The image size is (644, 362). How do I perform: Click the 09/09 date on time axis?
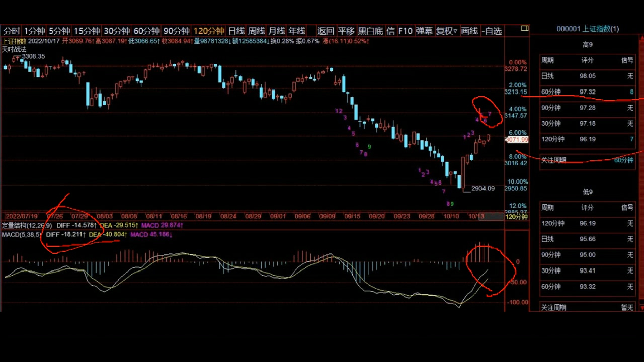coord(328,216)
